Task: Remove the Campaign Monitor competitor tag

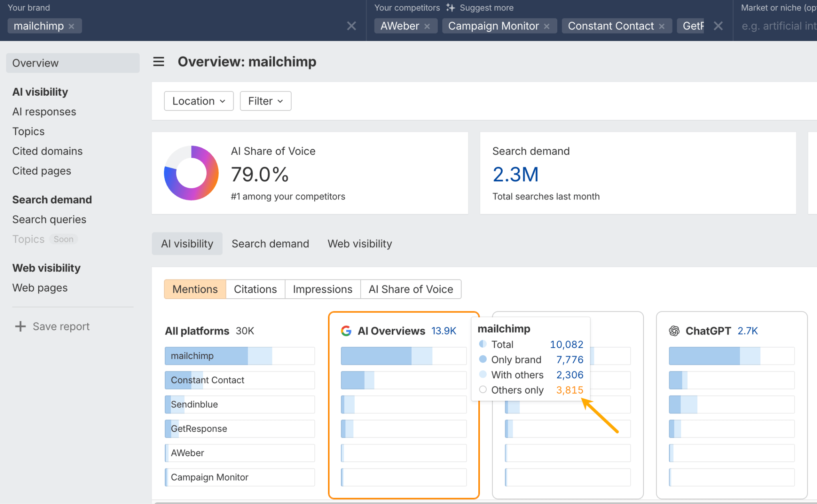Action: (x=547, y=26)
